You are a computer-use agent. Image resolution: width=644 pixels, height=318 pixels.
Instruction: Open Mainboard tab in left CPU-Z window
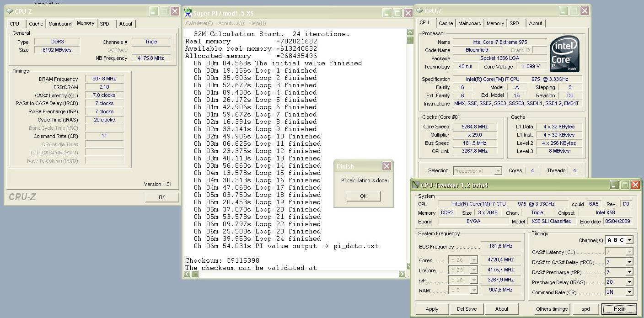click(60, 24)
